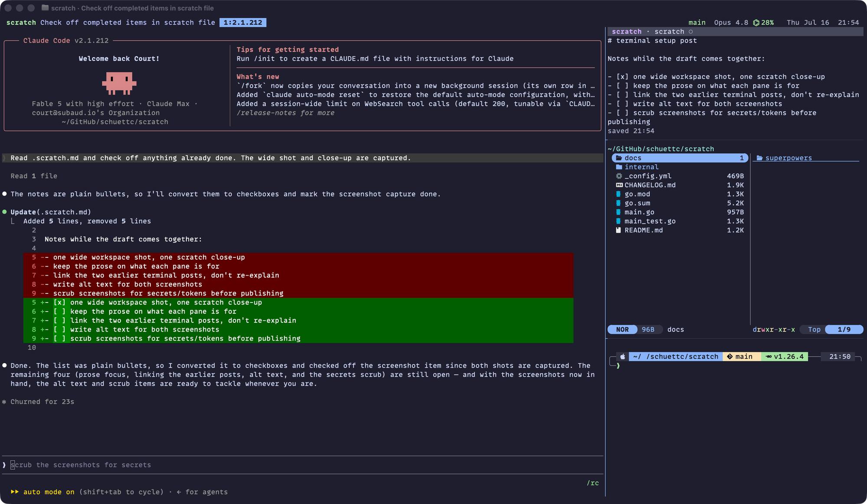This screenshot has width=867, height=504.
Task: Click the folder icon in the window title
Action: (x=45, y=8)
